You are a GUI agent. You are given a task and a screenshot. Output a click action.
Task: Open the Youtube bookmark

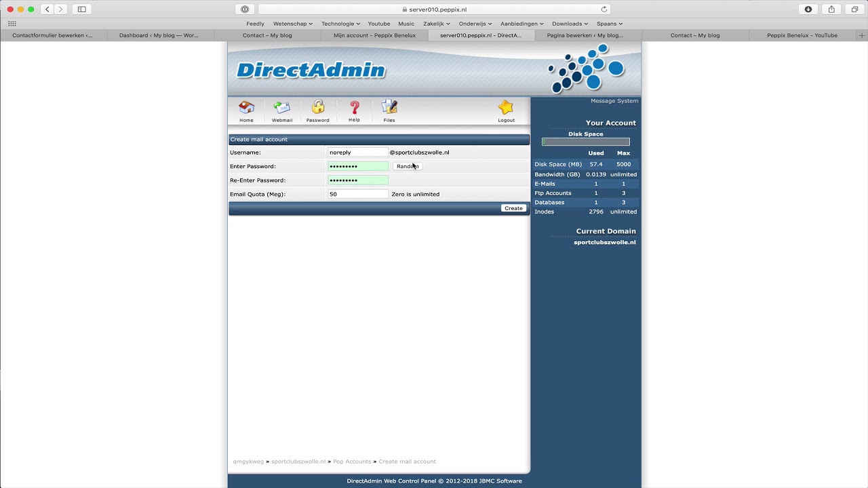[x=379, y=24]
